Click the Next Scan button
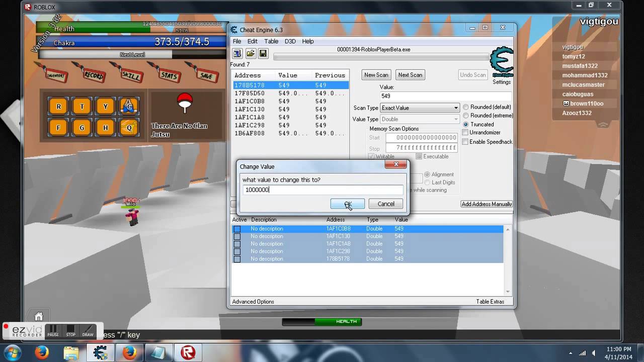This screenshot has height=362, width=644. pyautogui.click(x=410, y=75)
